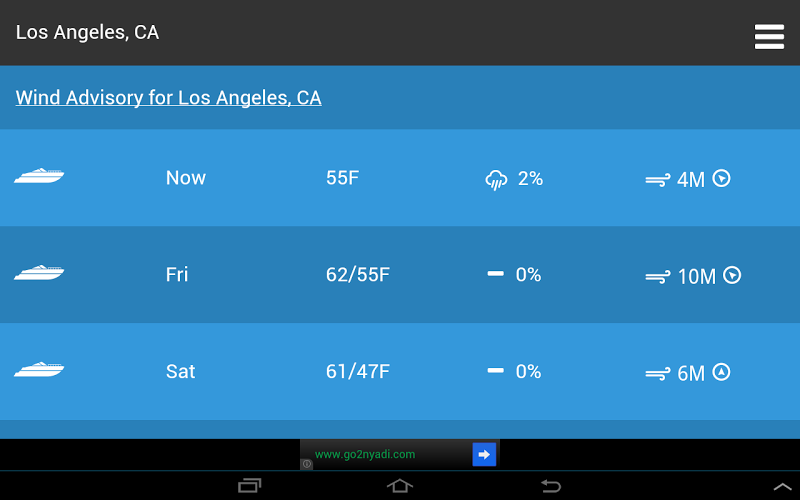800x500 pixels.
Task: Open the go2nyadi.com ad link
Action: click(x=365, y=455)
